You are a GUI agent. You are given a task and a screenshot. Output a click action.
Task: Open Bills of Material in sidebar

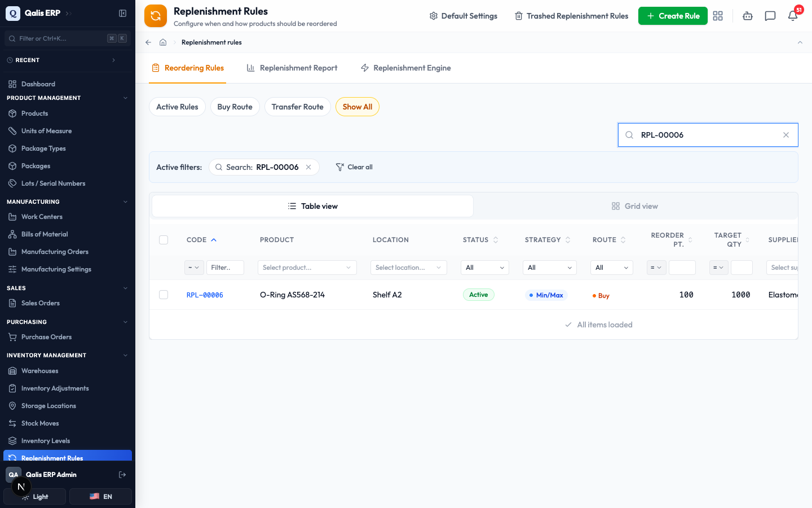[68, 234]
